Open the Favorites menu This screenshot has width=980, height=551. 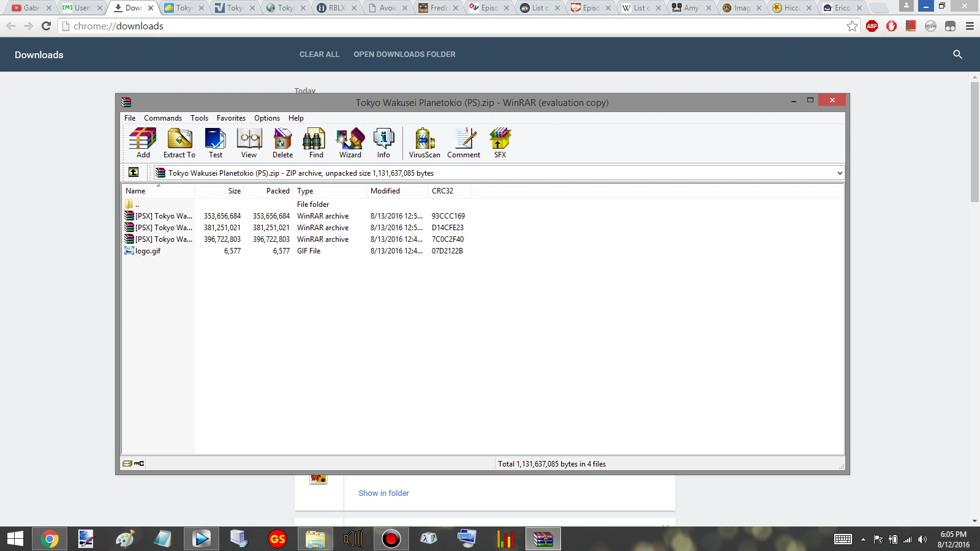(x=231, y=118)
